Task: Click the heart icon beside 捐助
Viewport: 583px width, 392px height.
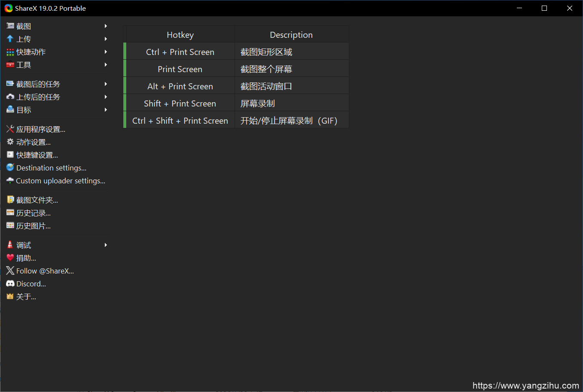Action: [9, 258]
